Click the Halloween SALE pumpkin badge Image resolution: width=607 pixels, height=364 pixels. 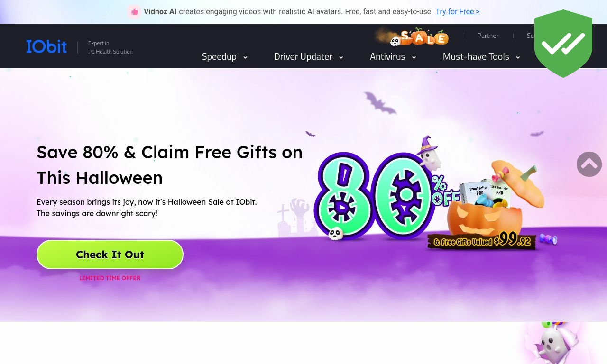(413, 37)
